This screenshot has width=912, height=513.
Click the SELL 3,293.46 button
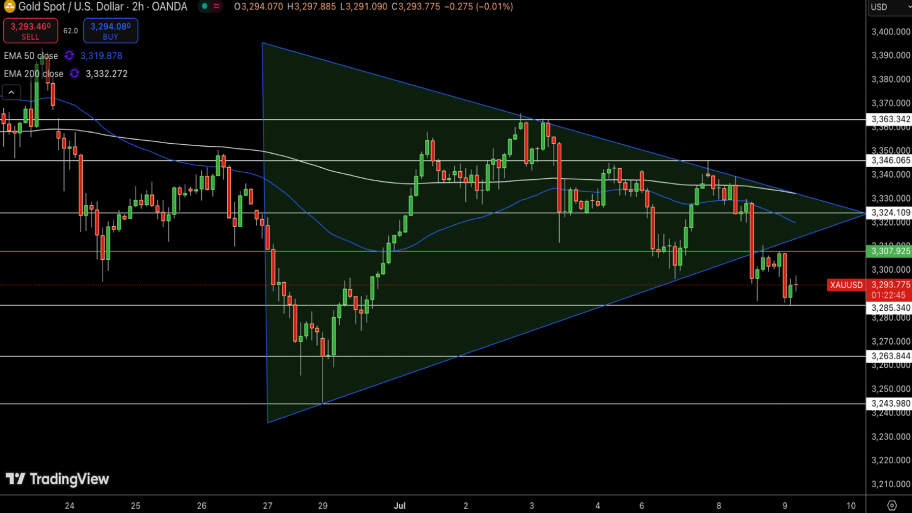pyautogui.click(x=30, y=31)
